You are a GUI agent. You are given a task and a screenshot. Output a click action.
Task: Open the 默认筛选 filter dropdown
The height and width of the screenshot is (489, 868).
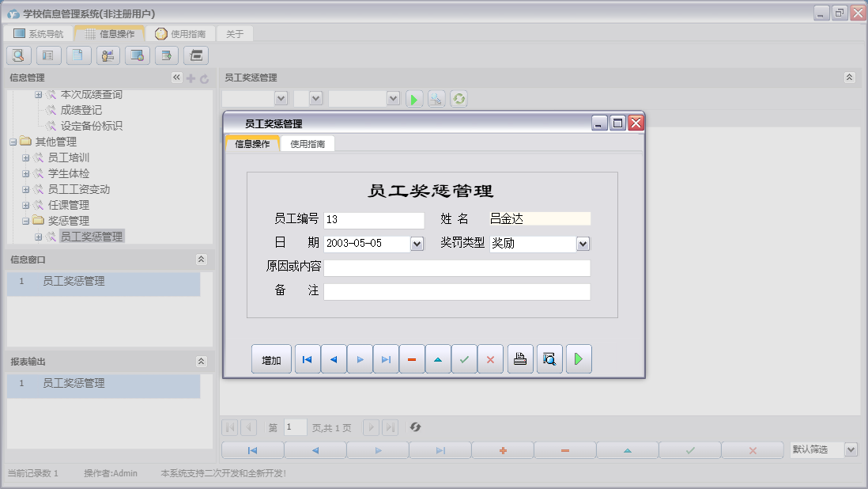coord(851,449)
